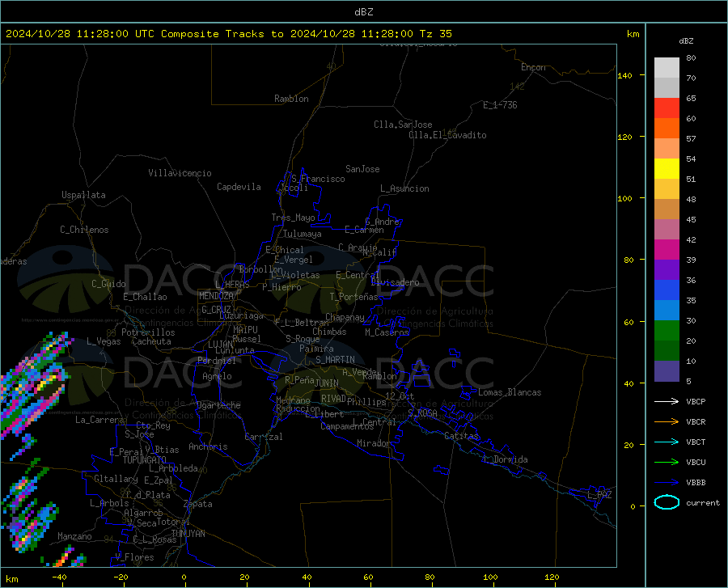Click the TUNUYAN place label
This screenshot has width=728, height=588.
[188, 534]
